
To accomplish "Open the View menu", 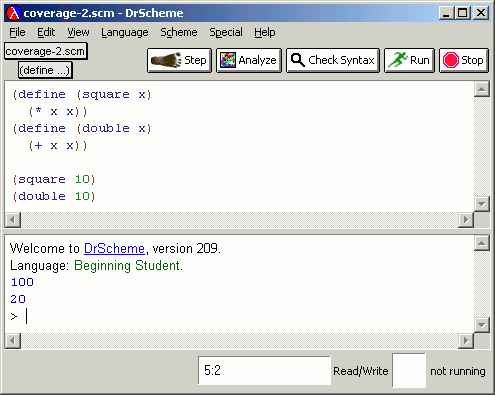I will click(x=78, y=32).
